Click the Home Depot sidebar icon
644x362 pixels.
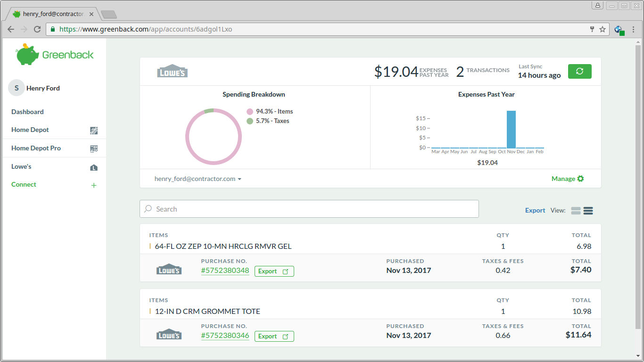pos(94,131)
